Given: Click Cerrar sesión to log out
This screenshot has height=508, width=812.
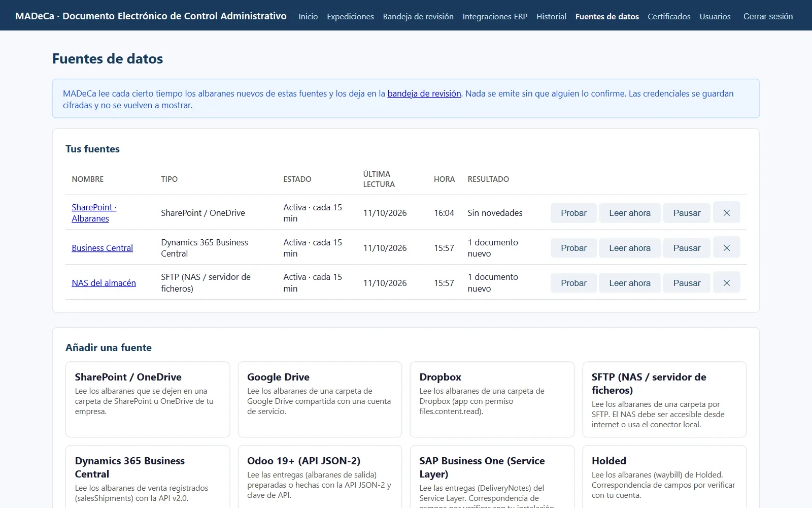Looking at the screenshot, I should (x=768, y=16).
